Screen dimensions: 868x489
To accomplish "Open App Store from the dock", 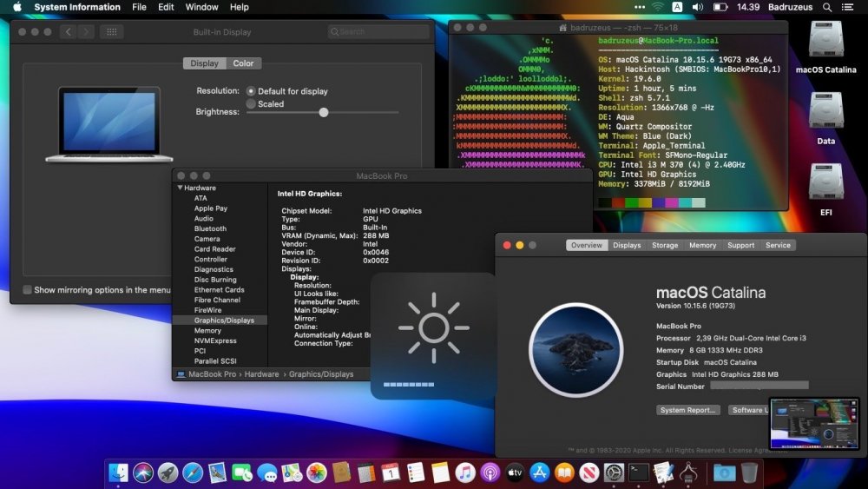I will 540,472.
